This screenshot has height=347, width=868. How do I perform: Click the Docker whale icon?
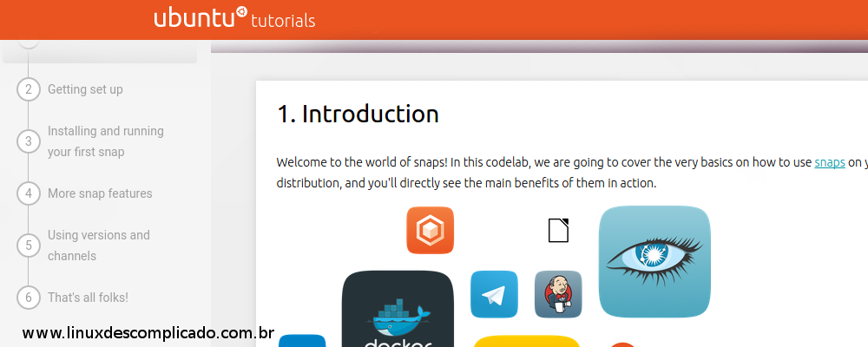(398, 309)
